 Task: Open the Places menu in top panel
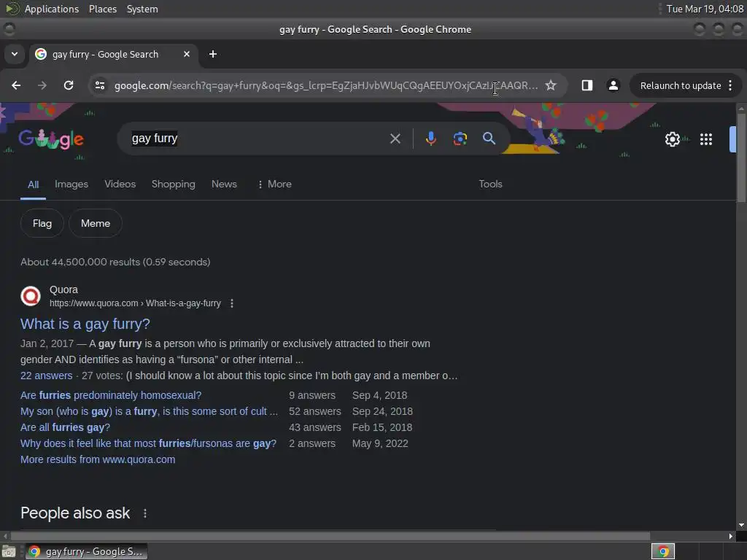tap(103, 9)
